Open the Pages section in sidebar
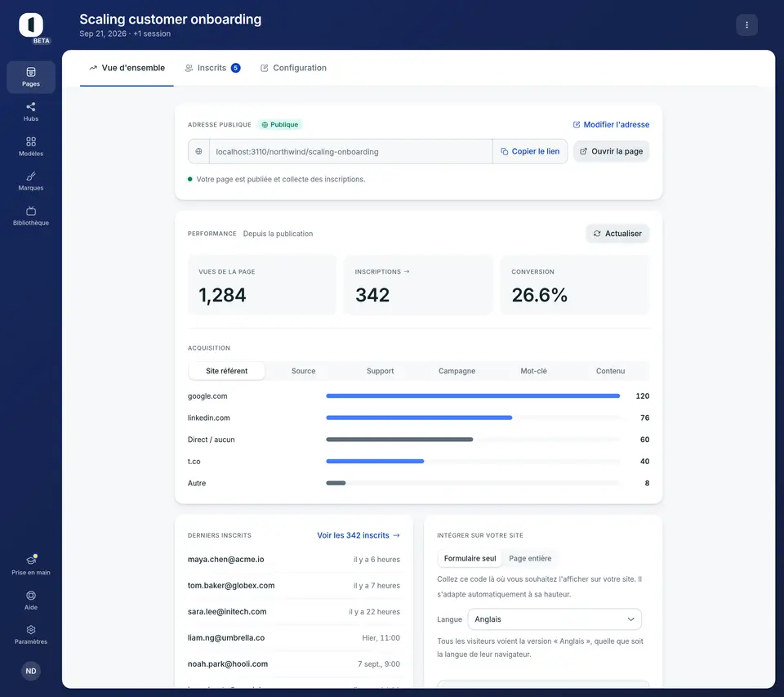 click(31, 77)
